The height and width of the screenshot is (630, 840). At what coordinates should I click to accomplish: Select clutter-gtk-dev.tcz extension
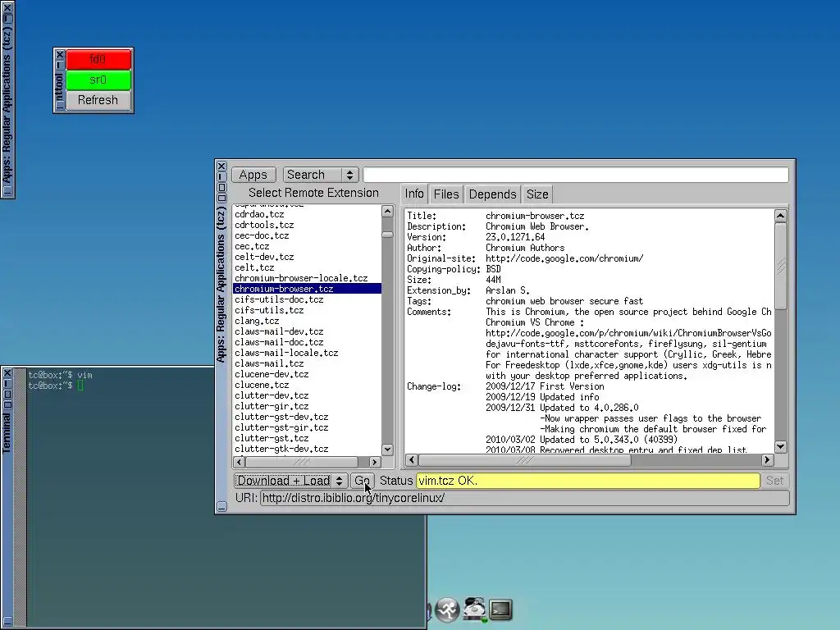(x=307, y=449)
